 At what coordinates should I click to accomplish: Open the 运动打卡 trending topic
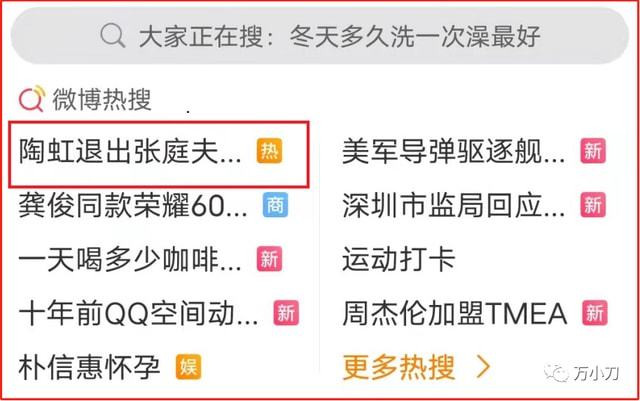pyautogui.click(x=399, y=260)
